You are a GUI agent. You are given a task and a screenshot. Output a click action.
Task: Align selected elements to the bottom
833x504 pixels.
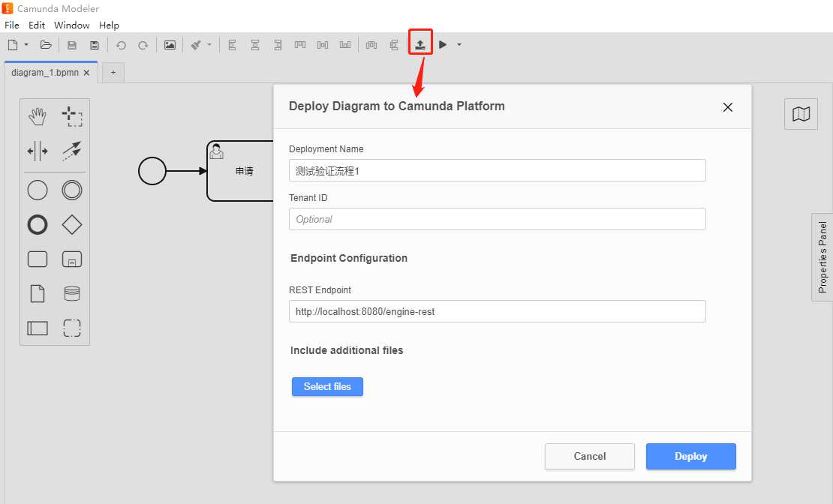click(345, 45)
